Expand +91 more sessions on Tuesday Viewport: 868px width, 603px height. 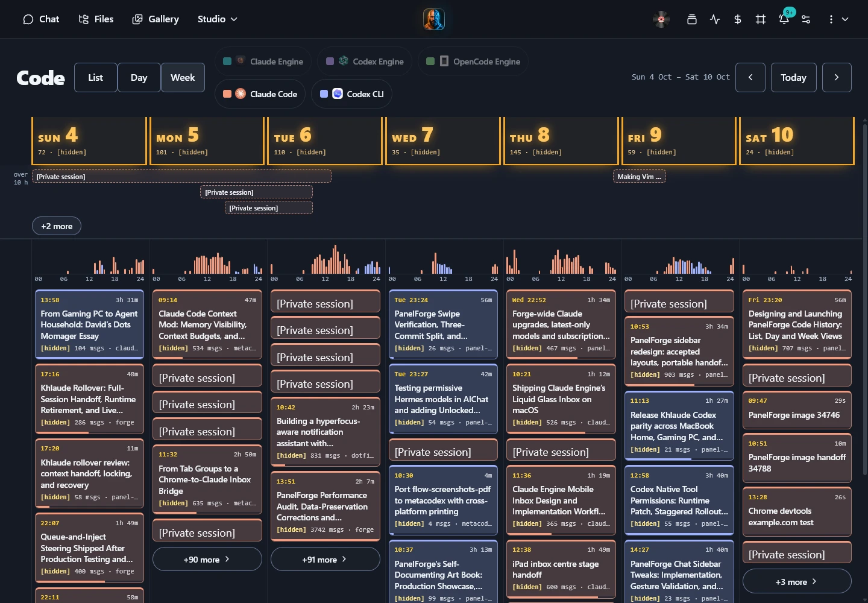point(325,559)
